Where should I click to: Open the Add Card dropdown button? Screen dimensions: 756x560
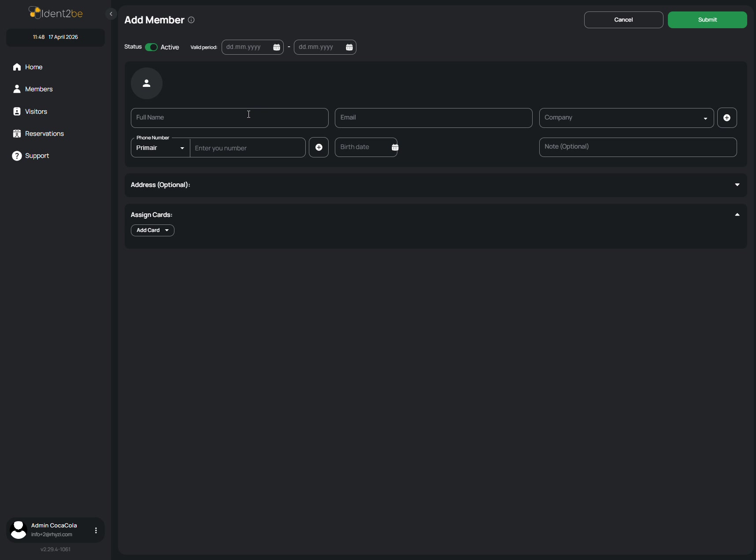[x=152, y=230]
